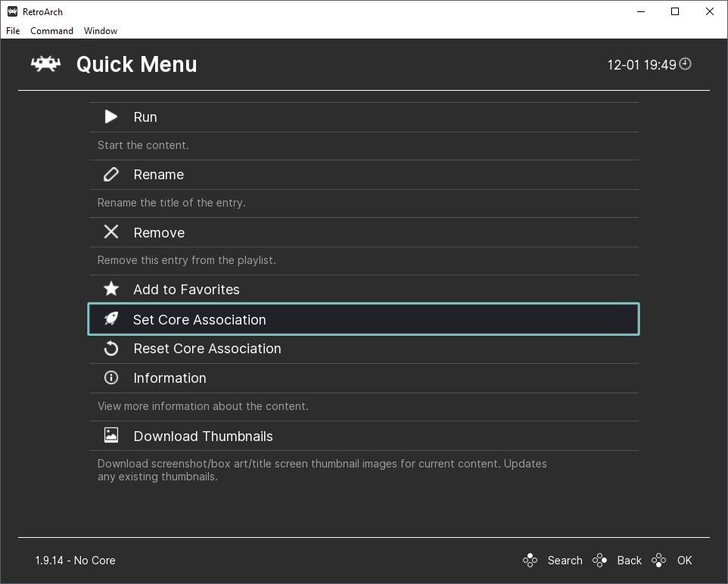Click the Remove X icon

[111, 232]
